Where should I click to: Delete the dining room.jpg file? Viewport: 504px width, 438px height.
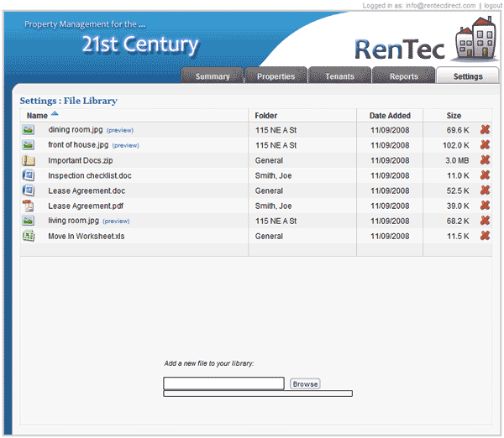(x=485, y=130)
